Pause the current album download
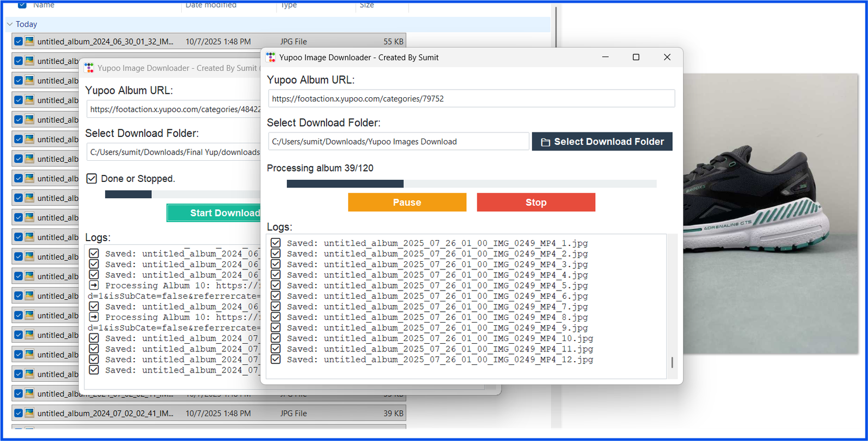 (x=407, y=202)
